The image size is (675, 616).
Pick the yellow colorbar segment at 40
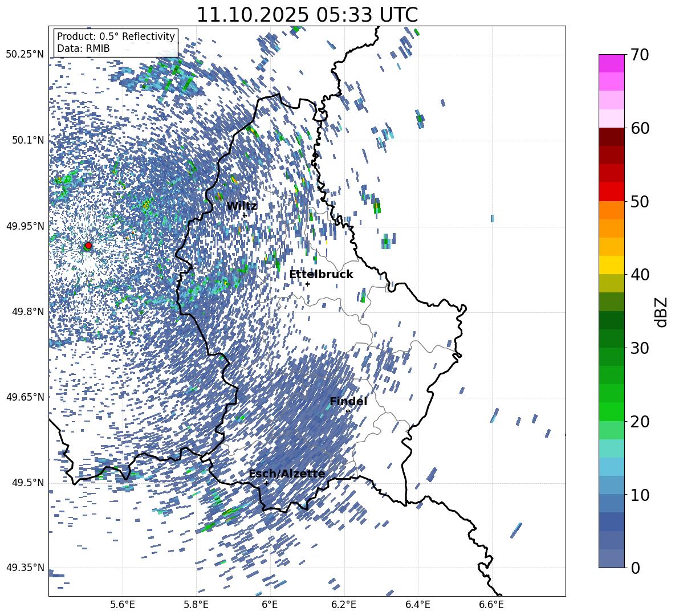[611, 265]
